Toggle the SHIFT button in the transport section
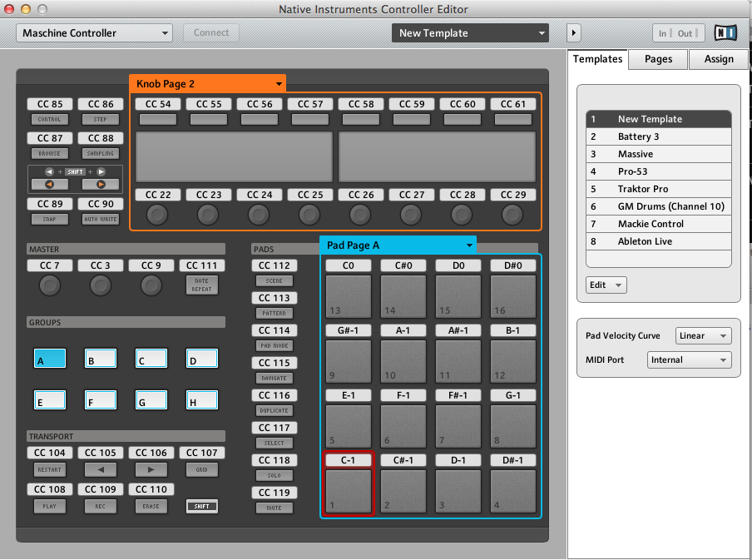 click(202, 506)
